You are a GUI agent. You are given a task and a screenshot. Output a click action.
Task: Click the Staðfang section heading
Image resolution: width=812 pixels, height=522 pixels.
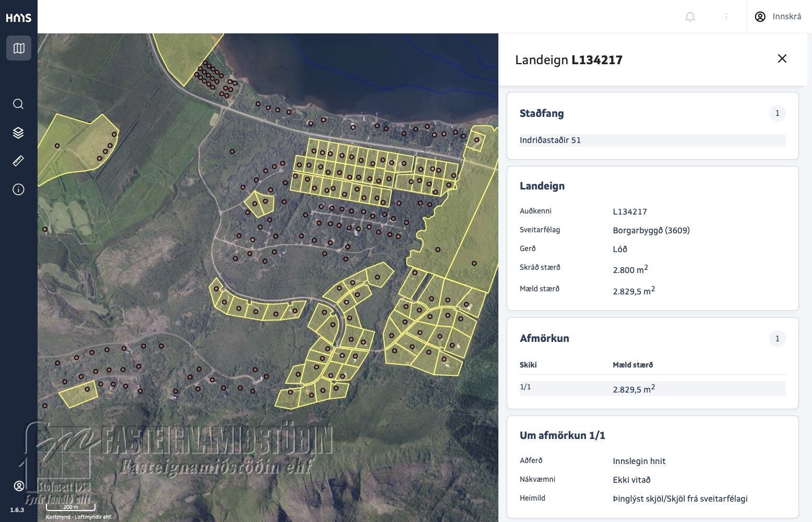(542, 113)
